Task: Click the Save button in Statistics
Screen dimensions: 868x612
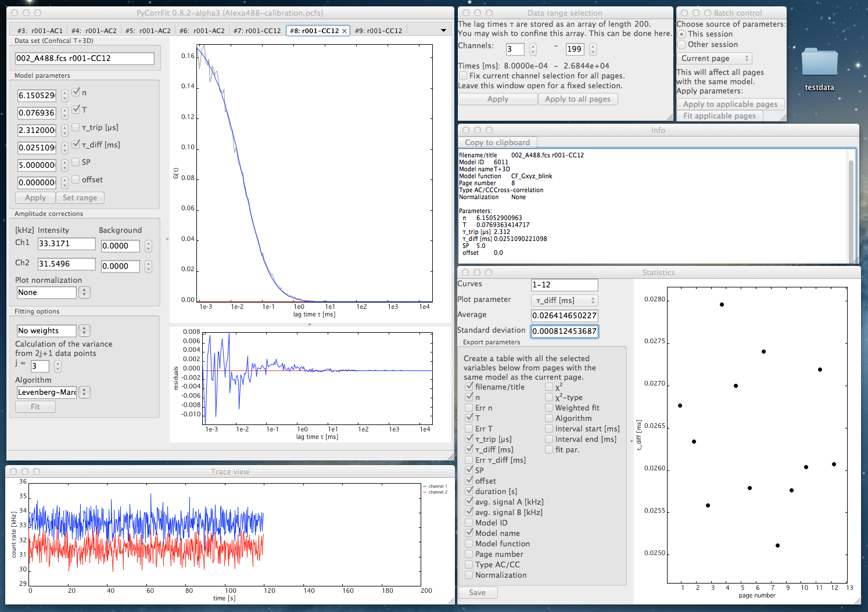Action: (x=478, y=592)
